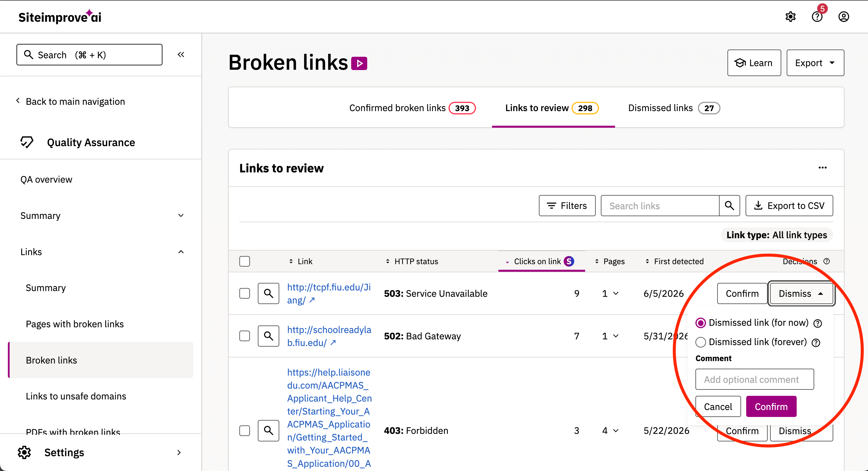
Task: Open help center with notification badge
Action: click(817, 17)
